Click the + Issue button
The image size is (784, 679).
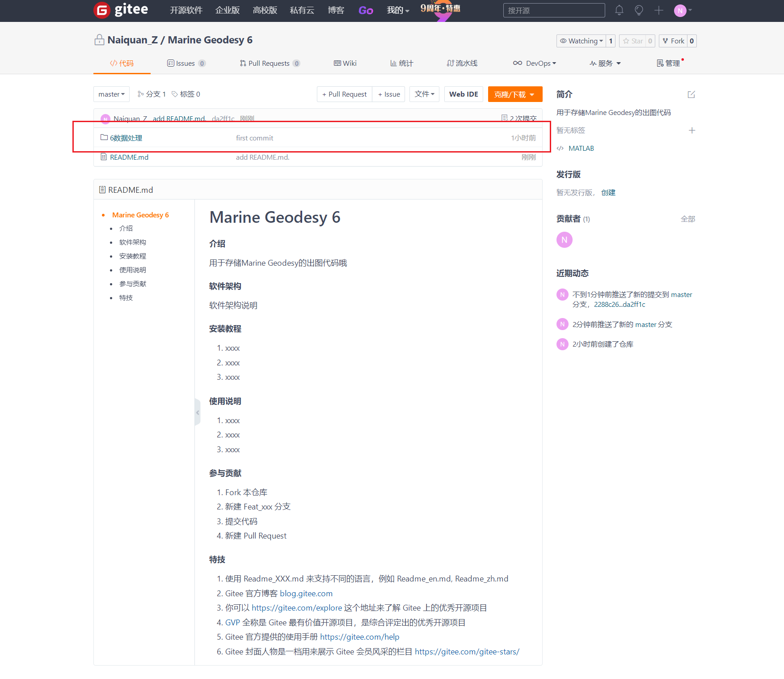coord(388,94)
